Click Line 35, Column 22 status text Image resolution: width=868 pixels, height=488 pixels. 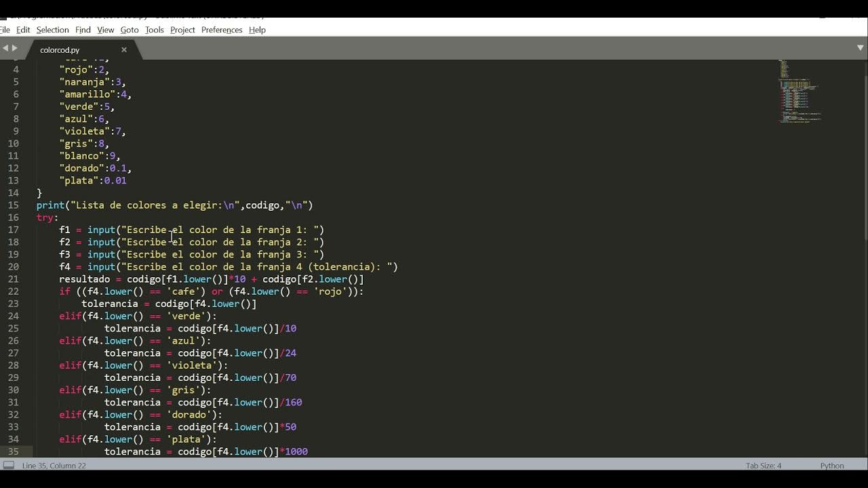tap(54, 466)
